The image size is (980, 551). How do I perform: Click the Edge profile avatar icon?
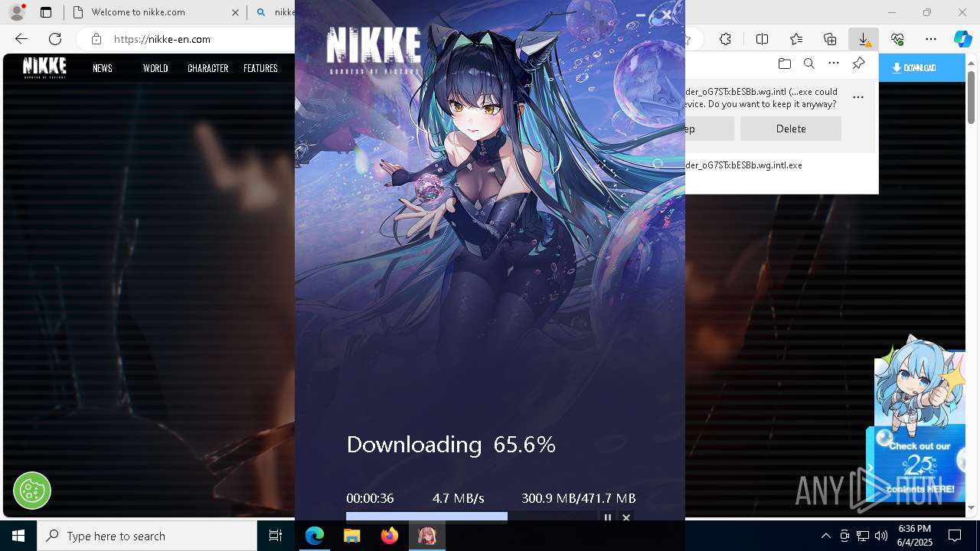(x=17, y=12)
